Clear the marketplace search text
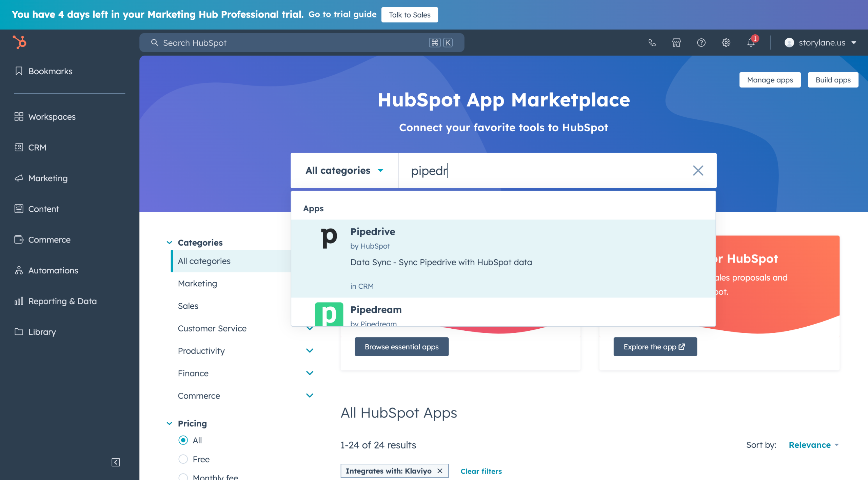 [698, 170]
